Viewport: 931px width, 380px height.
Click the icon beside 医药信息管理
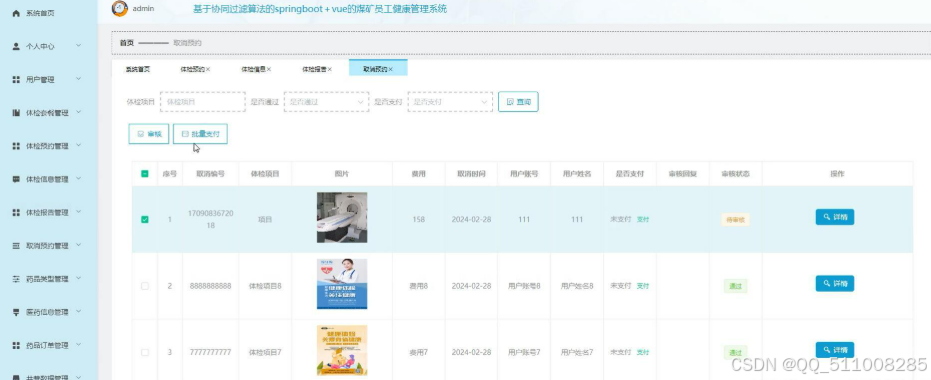pyautogui.click(x=16, y=312)
